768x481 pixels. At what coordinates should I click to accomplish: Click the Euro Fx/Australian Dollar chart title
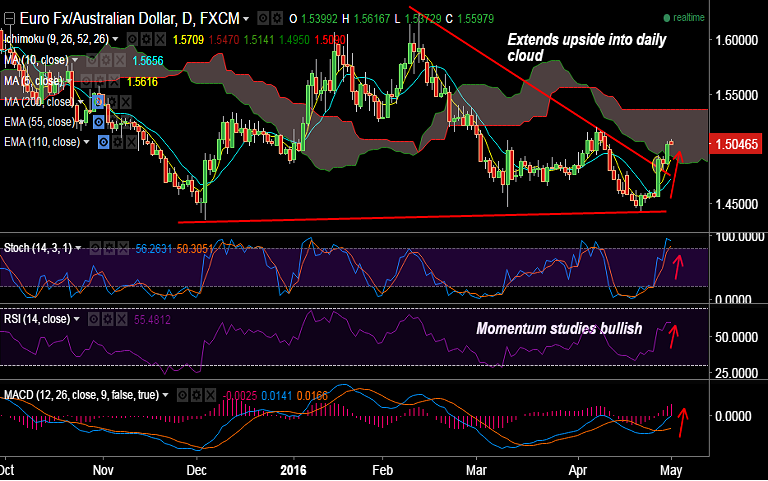pos(130,19)
